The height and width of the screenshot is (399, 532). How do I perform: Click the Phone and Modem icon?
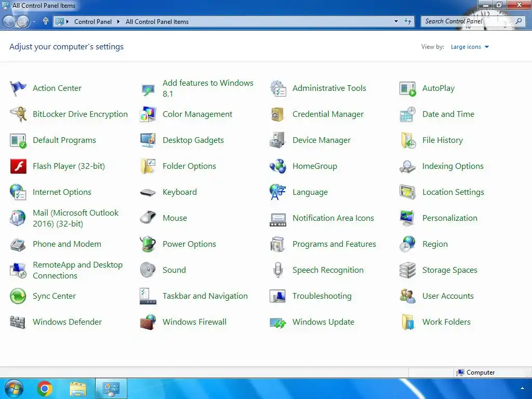(18, 244)
